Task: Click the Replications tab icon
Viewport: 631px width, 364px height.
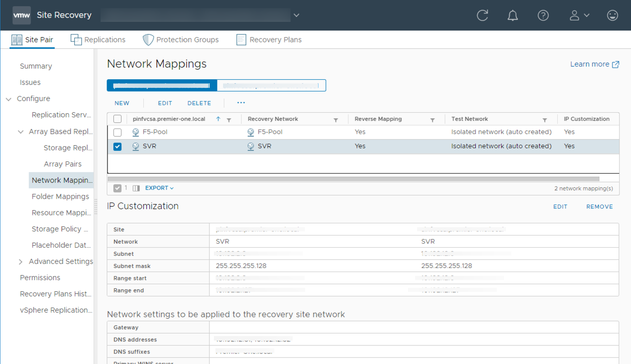Action: 76,40
